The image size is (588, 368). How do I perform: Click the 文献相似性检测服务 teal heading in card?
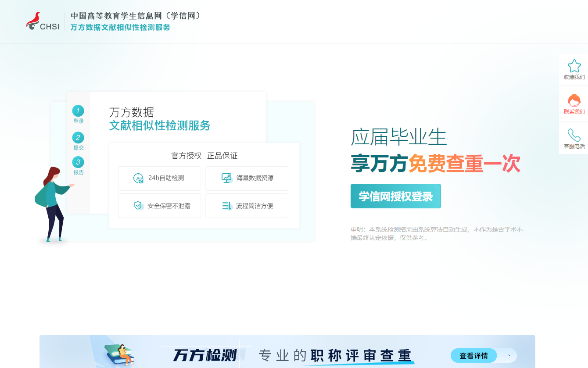pos(160,125)
